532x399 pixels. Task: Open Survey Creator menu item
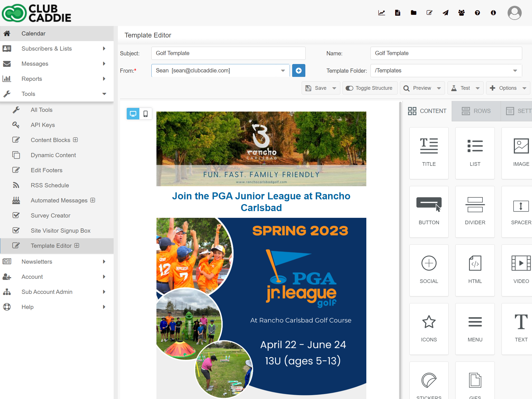[57, 216]
